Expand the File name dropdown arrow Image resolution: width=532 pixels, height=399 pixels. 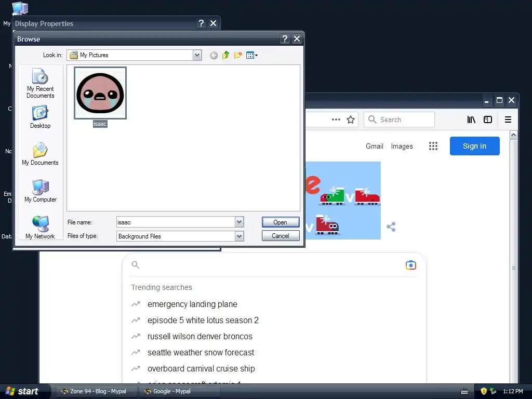[239, 222]
